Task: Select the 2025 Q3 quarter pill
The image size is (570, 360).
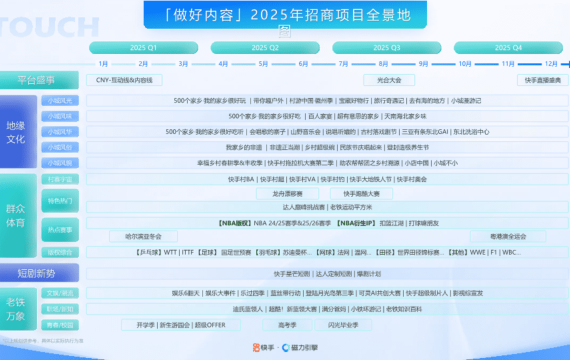Action: pos(386,48)
